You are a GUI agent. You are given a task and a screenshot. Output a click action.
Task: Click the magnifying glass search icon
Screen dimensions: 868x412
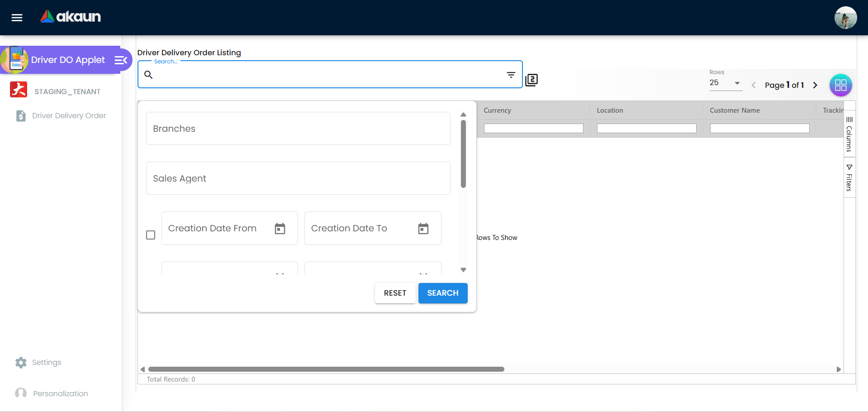click(148, 75)
